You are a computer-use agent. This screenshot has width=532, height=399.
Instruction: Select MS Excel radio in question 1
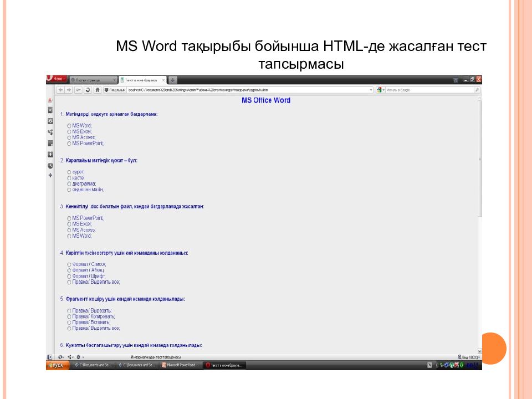click(x=69, y=132)
